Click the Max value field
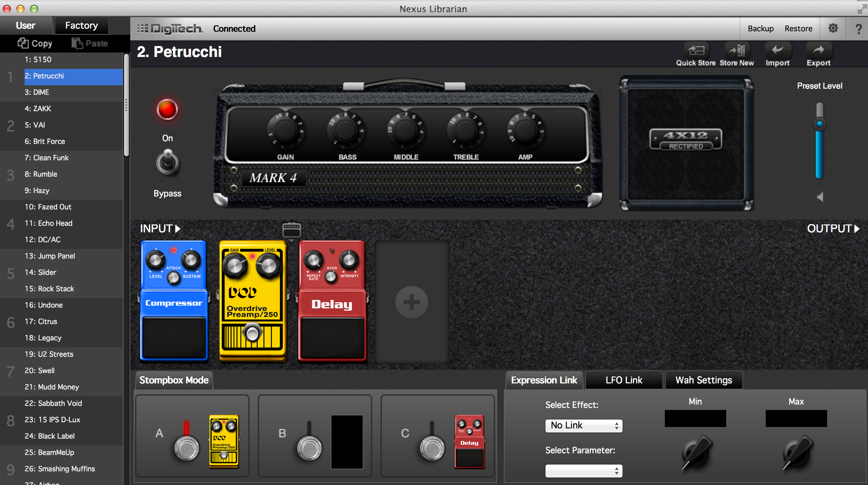 pos(796,418)
